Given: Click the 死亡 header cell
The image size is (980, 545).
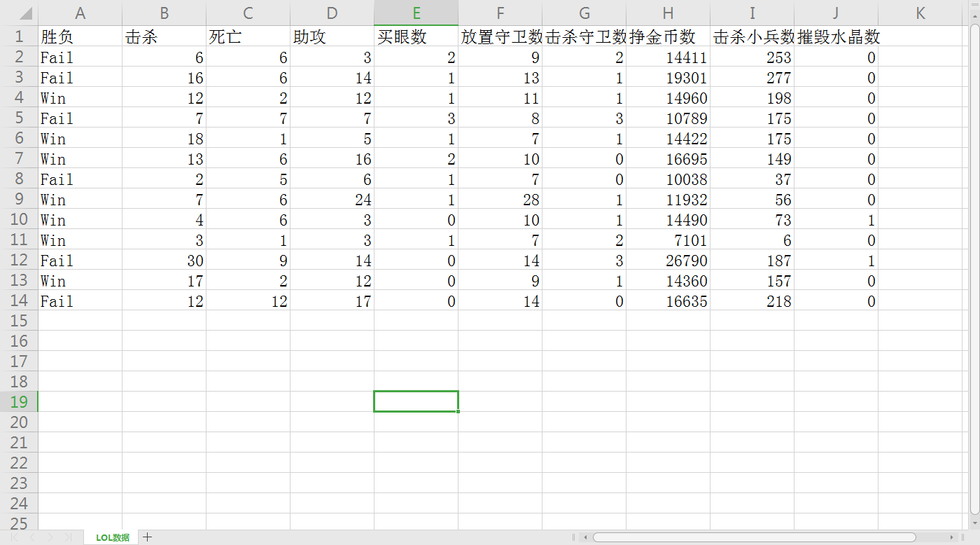Looking at the screenshot, I should click(248, 36).
